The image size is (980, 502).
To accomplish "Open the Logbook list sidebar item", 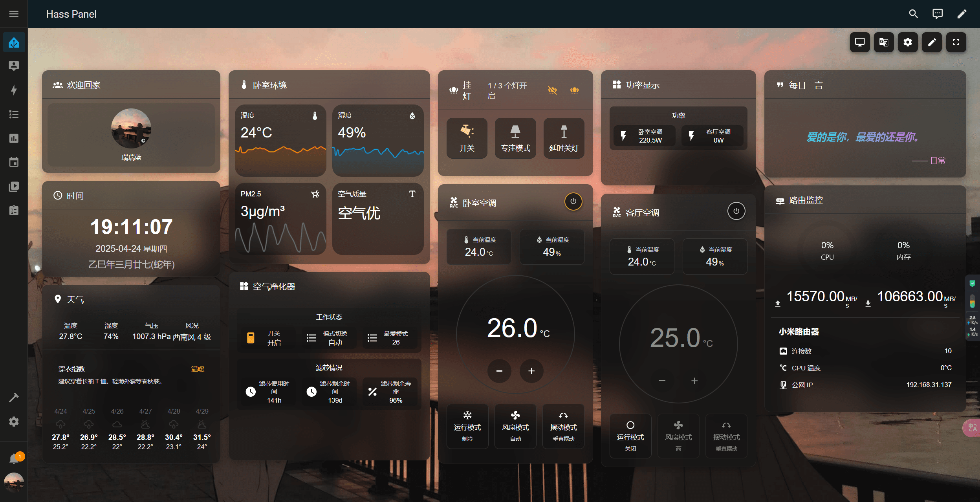I will tap(14, 114).
